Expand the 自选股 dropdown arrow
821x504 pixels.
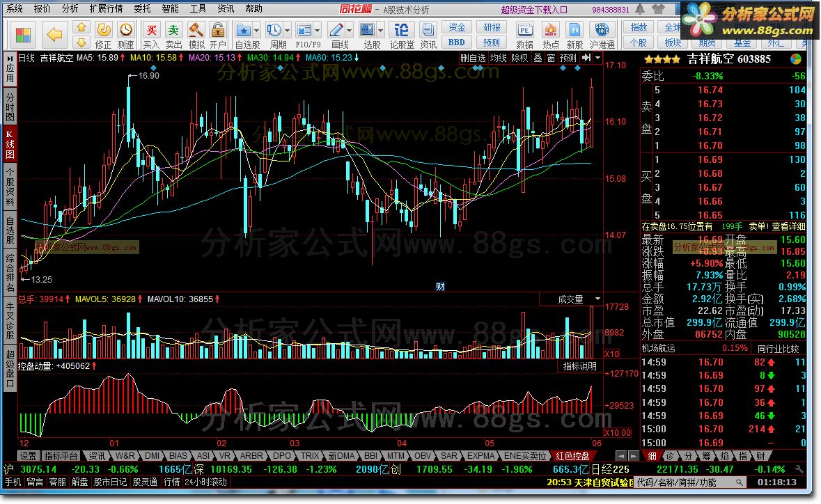(256, 31)
